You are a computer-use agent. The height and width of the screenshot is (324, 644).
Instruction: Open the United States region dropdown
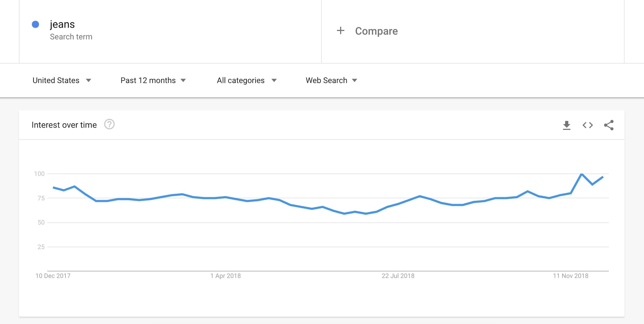pyautogui.click(x=62, y=81)
